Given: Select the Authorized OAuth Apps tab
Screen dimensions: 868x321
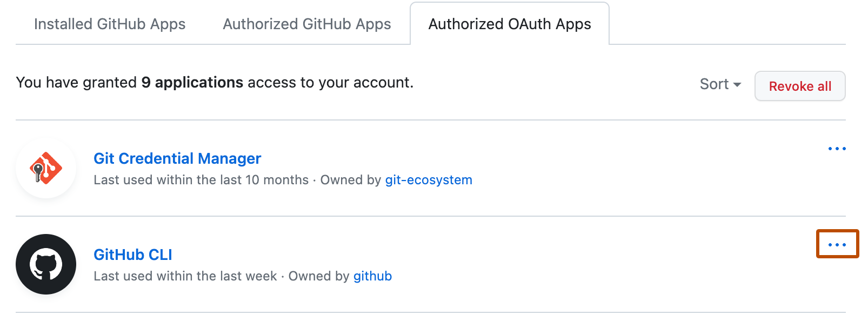Looking at the screenshot, I should coord(509,24).
